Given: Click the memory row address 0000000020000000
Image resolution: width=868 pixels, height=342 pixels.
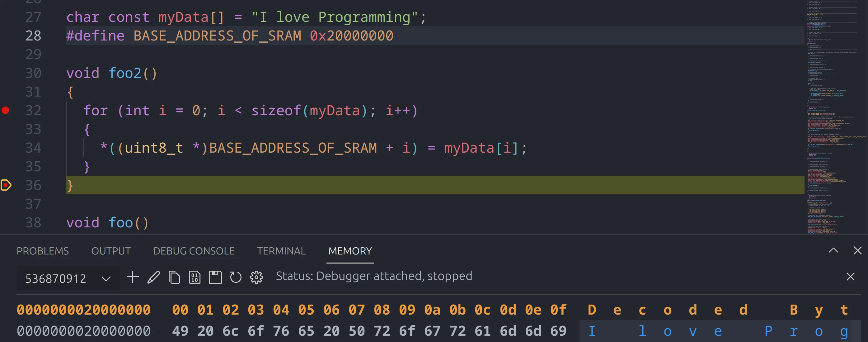Looking at the screenshot, I should [x=84, y=331].
